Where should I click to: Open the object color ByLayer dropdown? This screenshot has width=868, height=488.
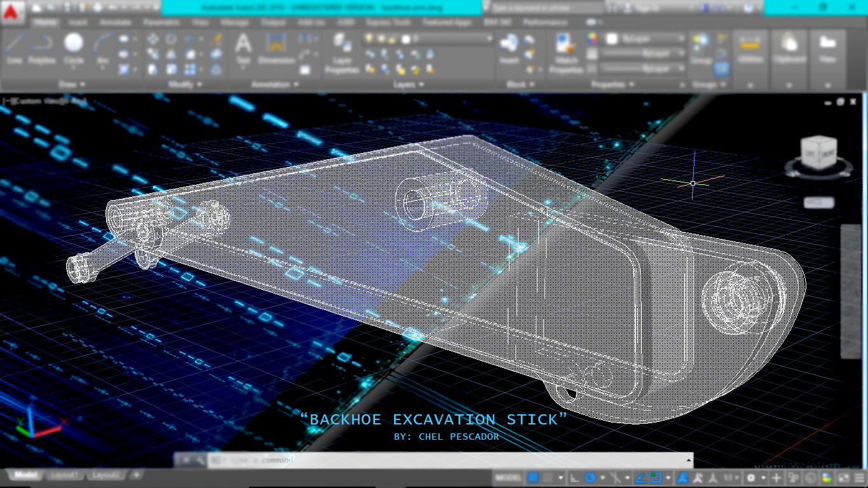(644, 38)
